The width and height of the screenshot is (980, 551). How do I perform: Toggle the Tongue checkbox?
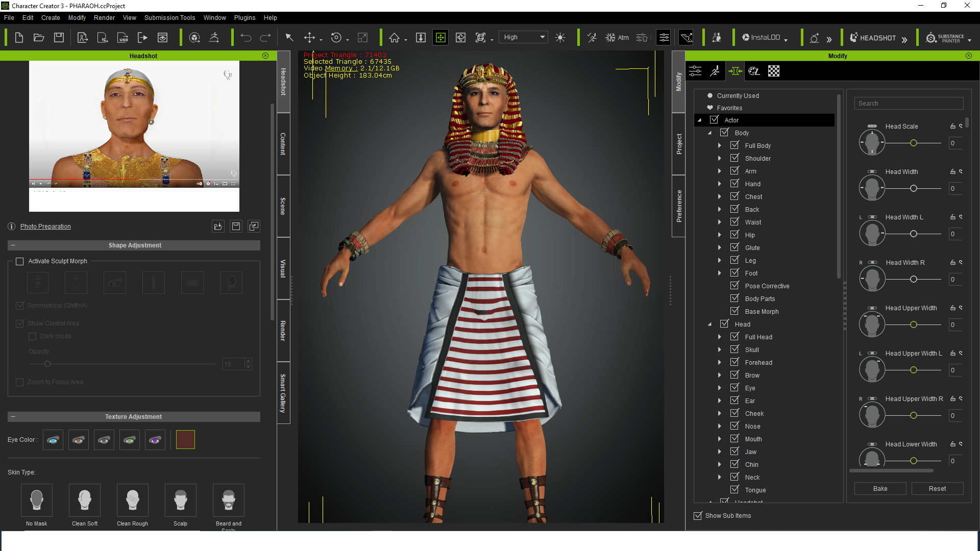734,489
